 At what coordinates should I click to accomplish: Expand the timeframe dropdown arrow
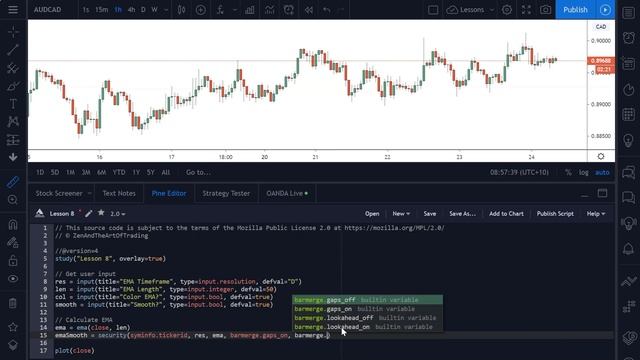166,9
